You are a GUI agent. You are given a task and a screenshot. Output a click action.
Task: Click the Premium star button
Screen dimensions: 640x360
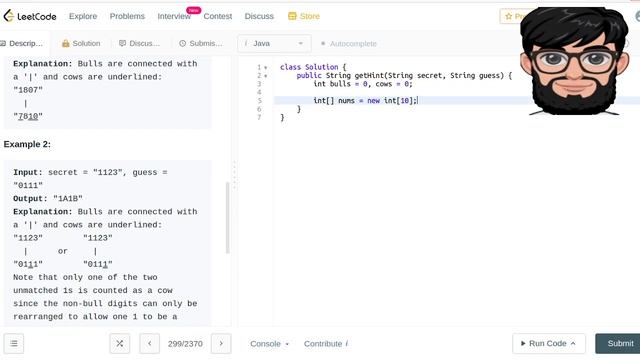coord(515,16)
